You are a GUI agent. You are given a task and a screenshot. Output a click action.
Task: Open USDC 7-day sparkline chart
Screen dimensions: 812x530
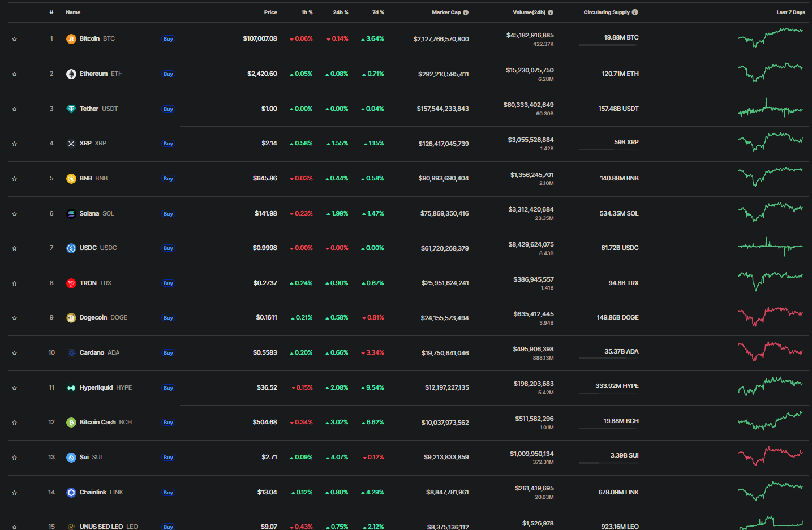770,247
